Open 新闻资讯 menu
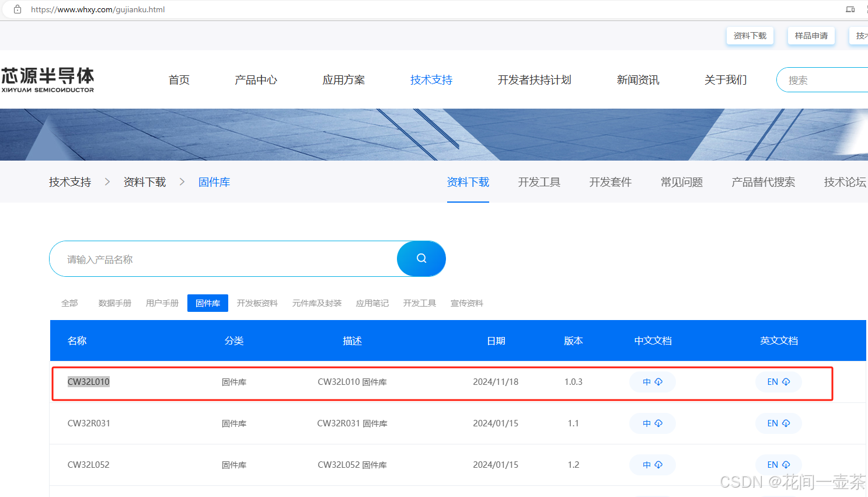Viewport: 868px width, 497px height. pyautogui.click(x=638, y=80)
